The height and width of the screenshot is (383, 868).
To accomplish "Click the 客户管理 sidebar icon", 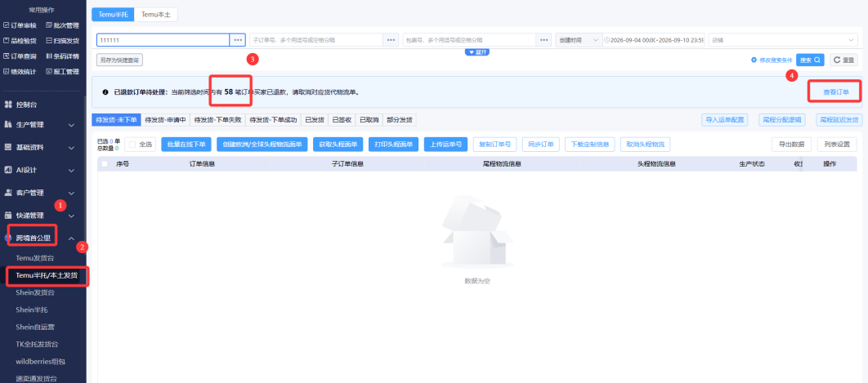I will pyautogui.click(x=8, y=193).
